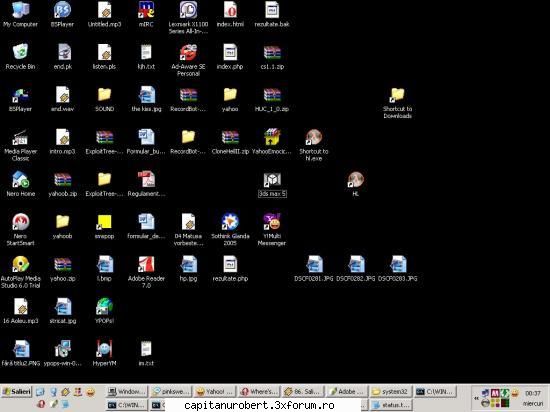The height and width of the screenshot is (412, 550).
Task: Switch to the Yahoo! taskbar button
Action: coord(216,391)
